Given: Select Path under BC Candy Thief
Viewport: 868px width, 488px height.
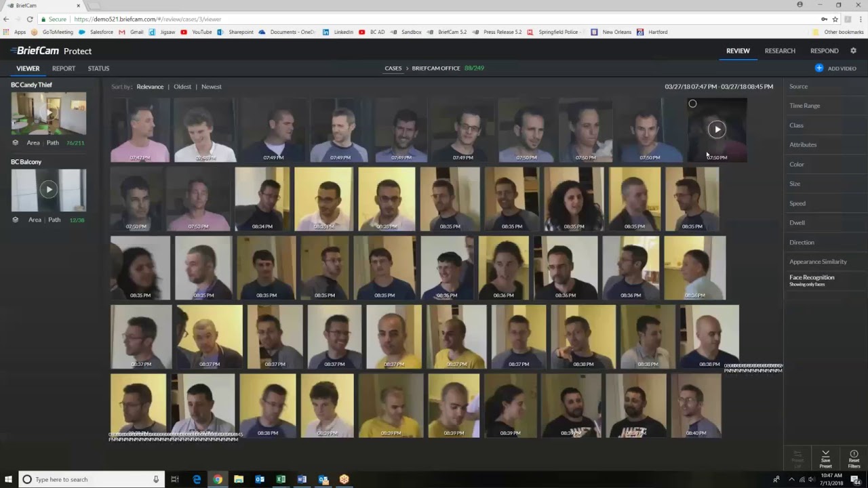Looking at the screenshot, I should click(x=53, y=143).
